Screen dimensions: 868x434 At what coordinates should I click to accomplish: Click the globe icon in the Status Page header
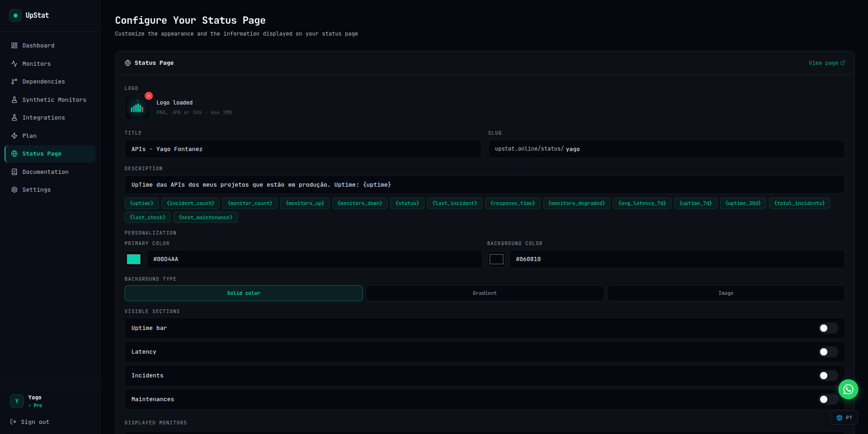pyautogui.click(x=128, y=63)
